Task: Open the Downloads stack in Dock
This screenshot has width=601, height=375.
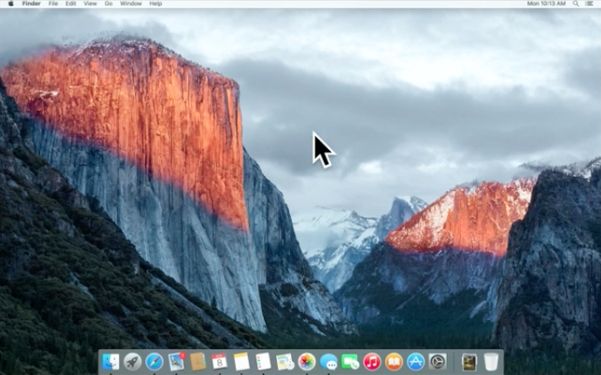Action: pos(470,362)
